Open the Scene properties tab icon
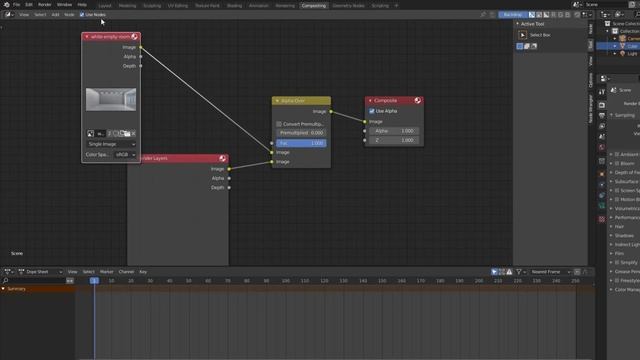The height and width of the screenshot is (360, 640). pos(602,137)
